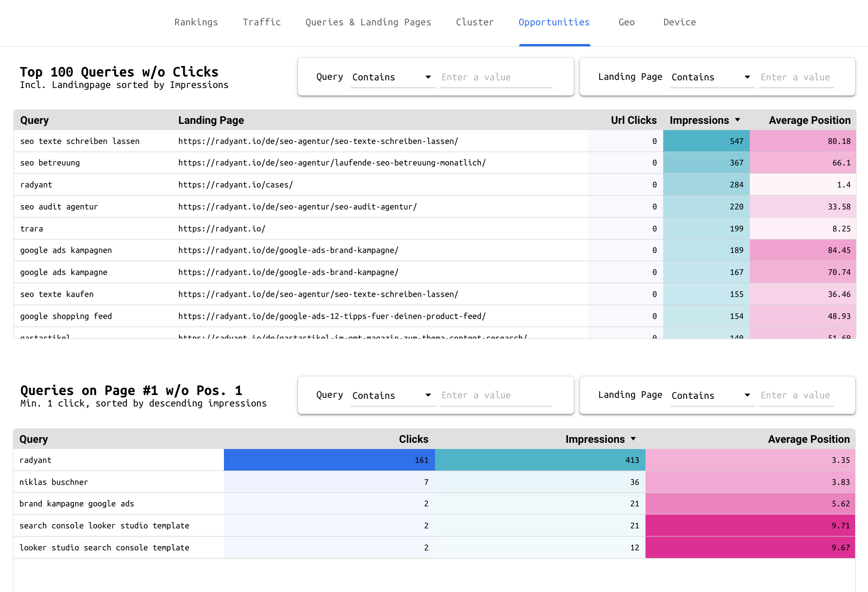Open Queries & Landing Pages tab
The image size is (868, 592).
[x=368, y=22]
